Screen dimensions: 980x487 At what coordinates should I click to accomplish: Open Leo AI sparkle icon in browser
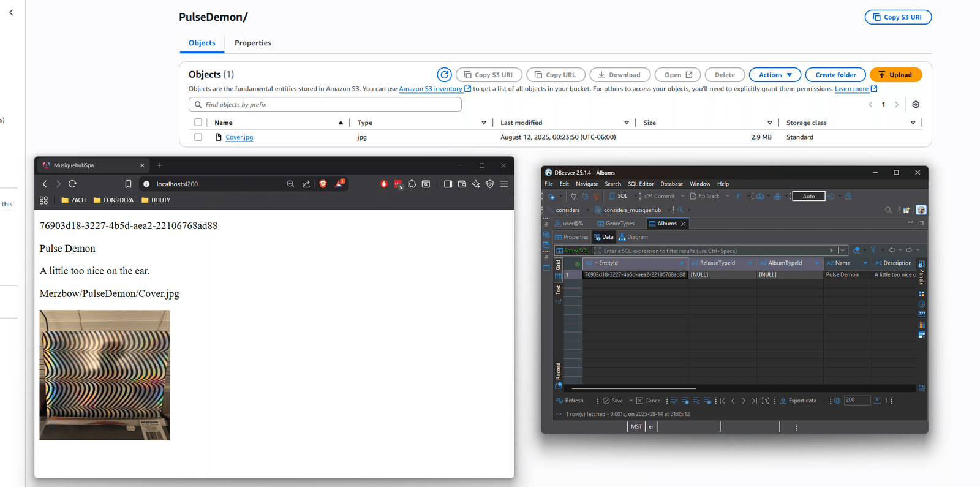click(476, 184)
